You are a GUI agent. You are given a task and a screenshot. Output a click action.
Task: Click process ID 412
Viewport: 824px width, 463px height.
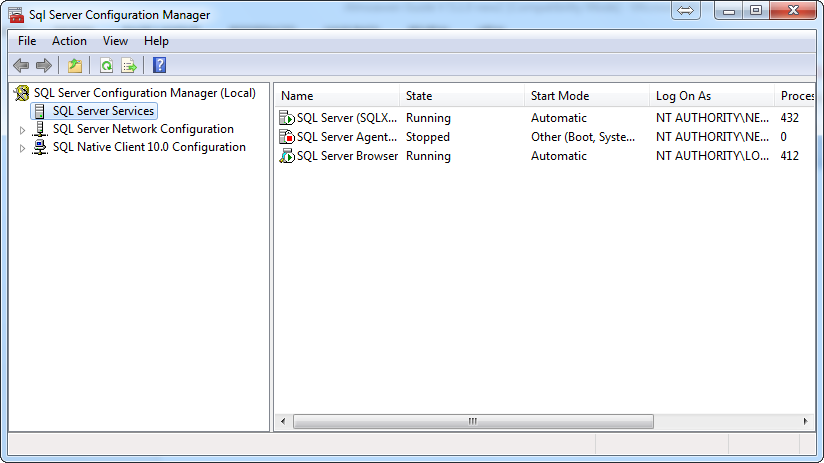[x=790, y=156]
